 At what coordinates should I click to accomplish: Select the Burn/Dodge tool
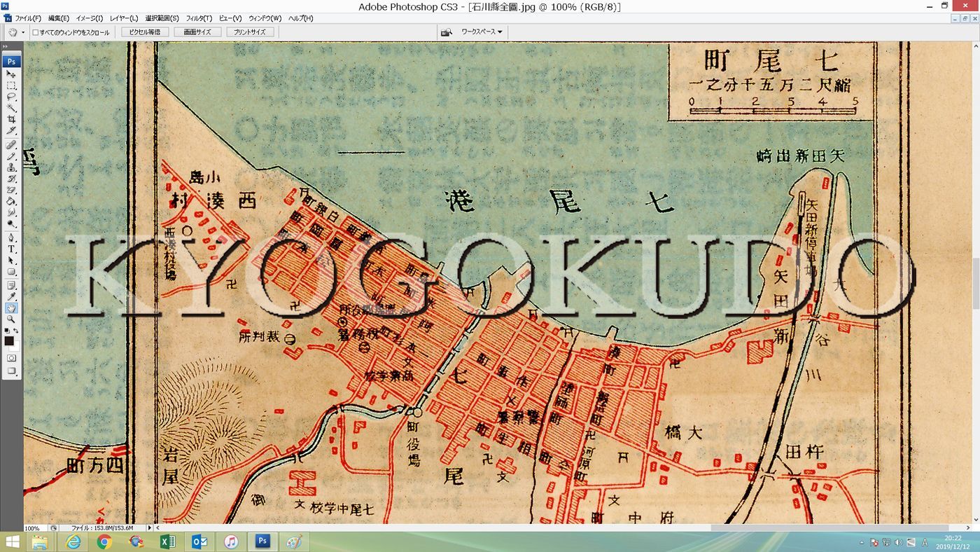11,223
